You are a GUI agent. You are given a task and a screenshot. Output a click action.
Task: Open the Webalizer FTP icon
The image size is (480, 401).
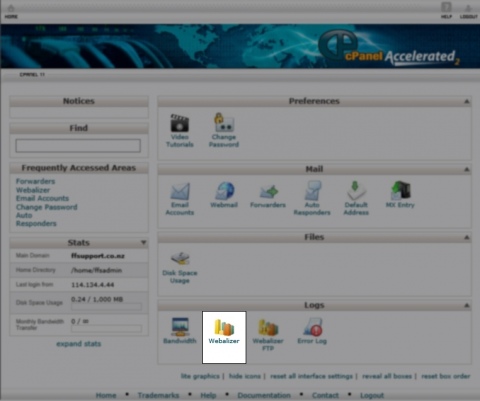coord(268,335)
